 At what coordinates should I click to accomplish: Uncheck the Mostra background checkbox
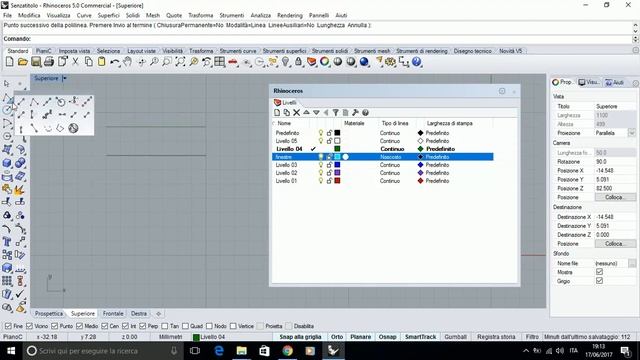coord(599,272)
